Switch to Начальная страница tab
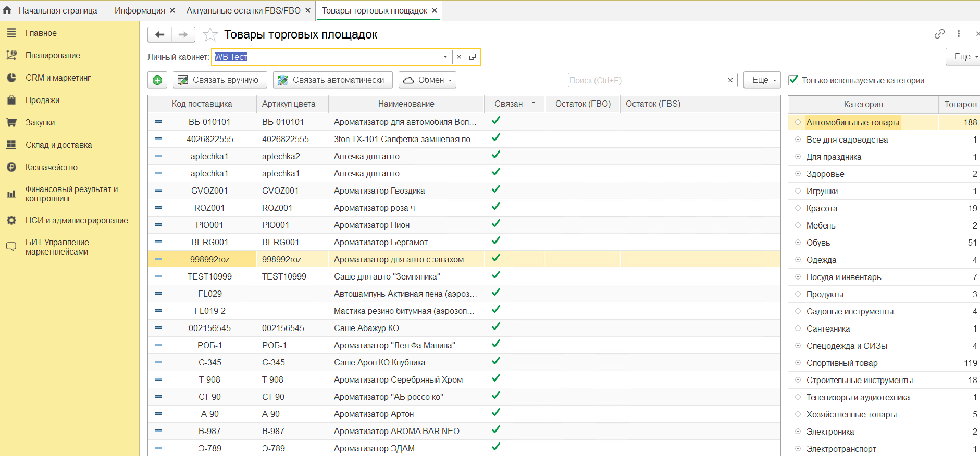Screen dimensions: 980x456 (x=54, y=10)
